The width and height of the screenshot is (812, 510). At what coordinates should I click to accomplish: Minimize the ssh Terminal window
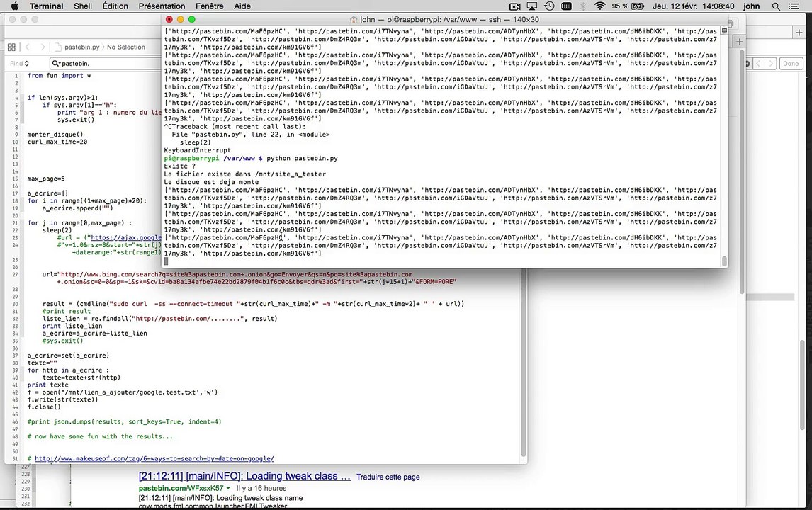click(x=180, y=19)
